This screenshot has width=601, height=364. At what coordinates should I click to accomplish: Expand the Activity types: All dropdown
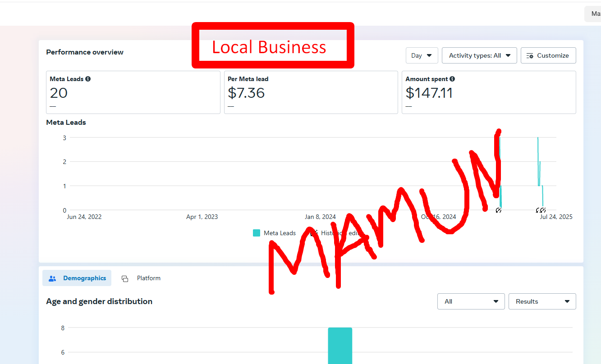pyautogui.click(x=479, y=55)
